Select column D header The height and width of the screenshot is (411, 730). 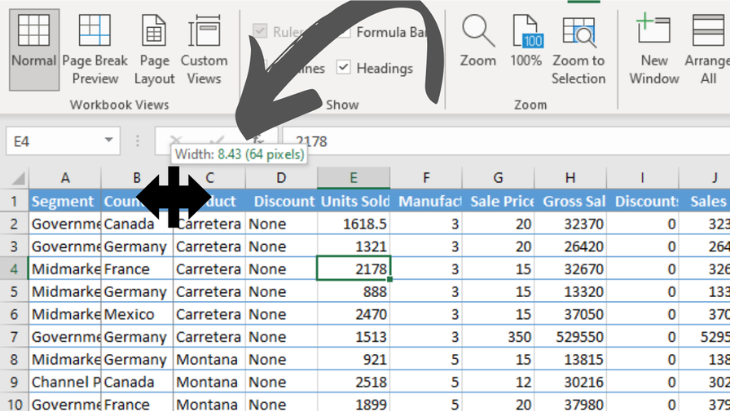tap(281, 178)
